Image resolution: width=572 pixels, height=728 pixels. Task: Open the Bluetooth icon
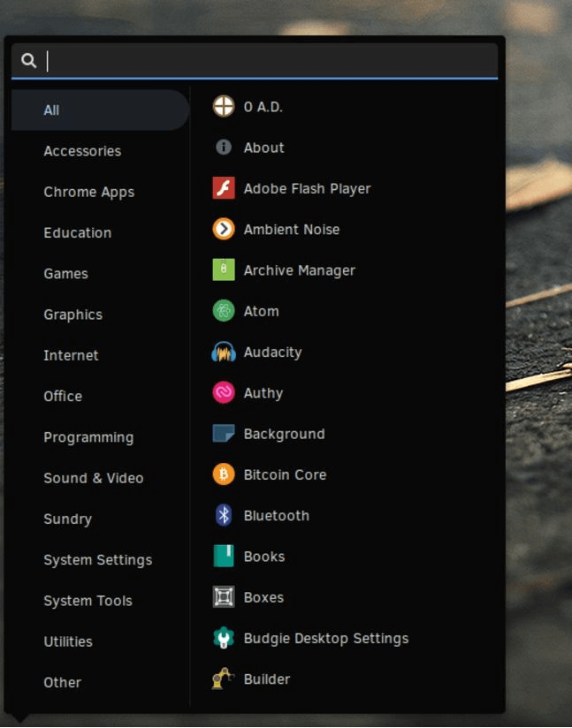pyautogui.click(x=224, y=516)
